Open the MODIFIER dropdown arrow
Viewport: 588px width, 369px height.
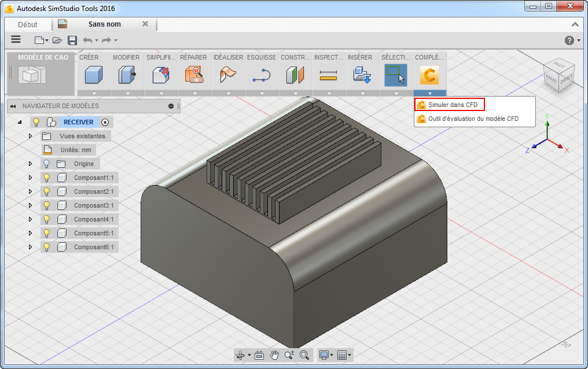click(127, 93)
